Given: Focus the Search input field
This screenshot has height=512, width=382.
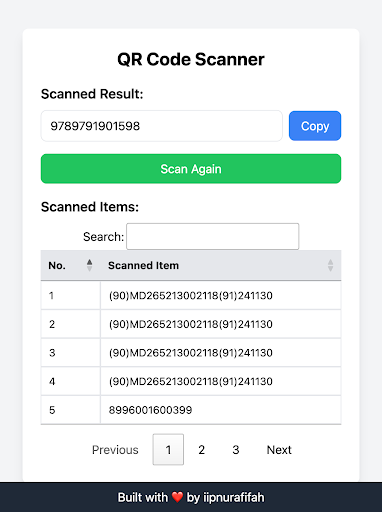Looking at the screenshot, I should tap(213, 236).
